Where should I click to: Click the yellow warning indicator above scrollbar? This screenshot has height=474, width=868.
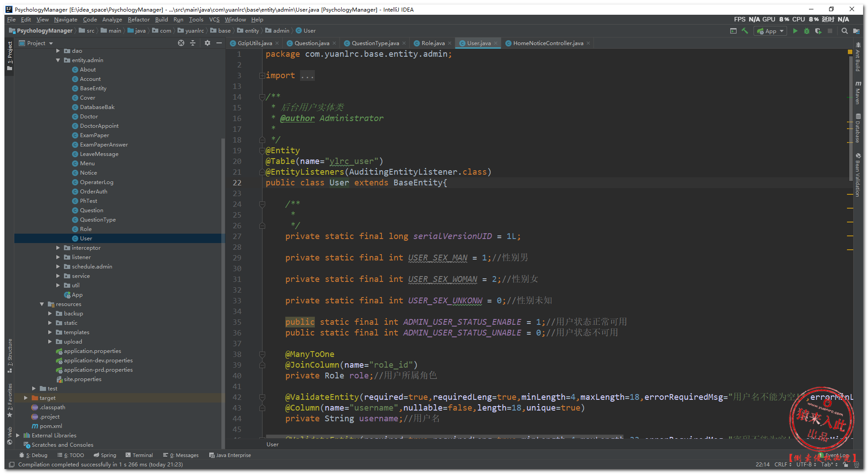coord(850,52)
